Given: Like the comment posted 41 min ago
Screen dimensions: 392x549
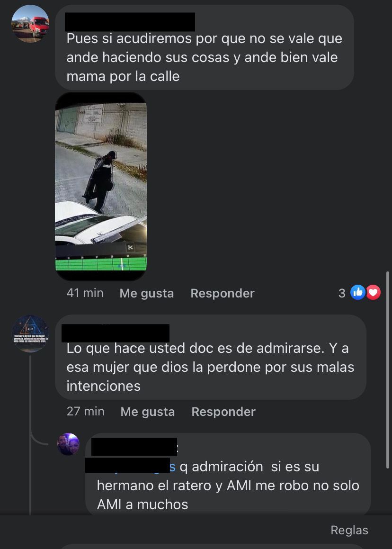Looking at the screenshot, I should [x=147, y=293].
